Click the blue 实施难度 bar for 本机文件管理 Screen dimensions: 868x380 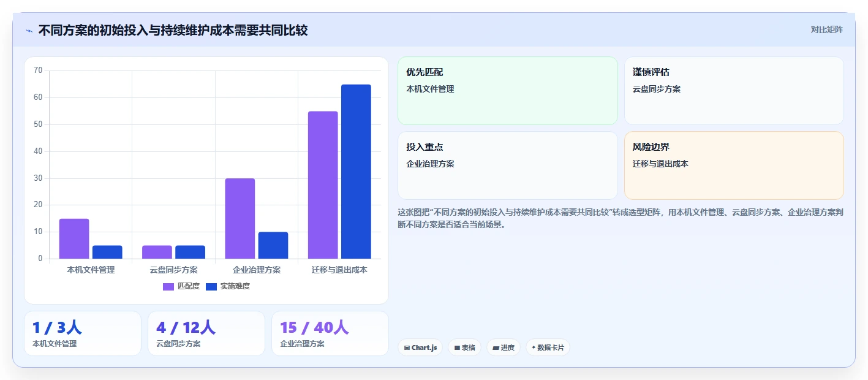(107, 252)
